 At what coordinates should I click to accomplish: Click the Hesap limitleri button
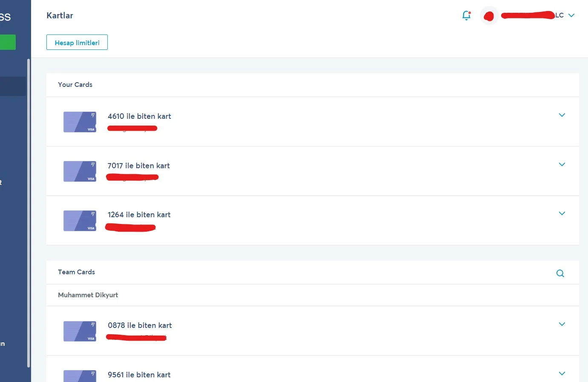[77, 43]
